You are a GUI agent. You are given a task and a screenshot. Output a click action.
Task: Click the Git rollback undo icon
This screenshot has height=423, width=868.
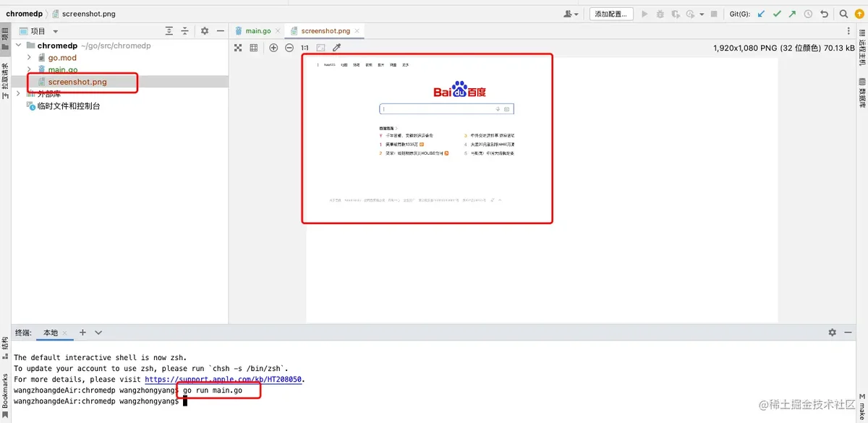(824, 14)
